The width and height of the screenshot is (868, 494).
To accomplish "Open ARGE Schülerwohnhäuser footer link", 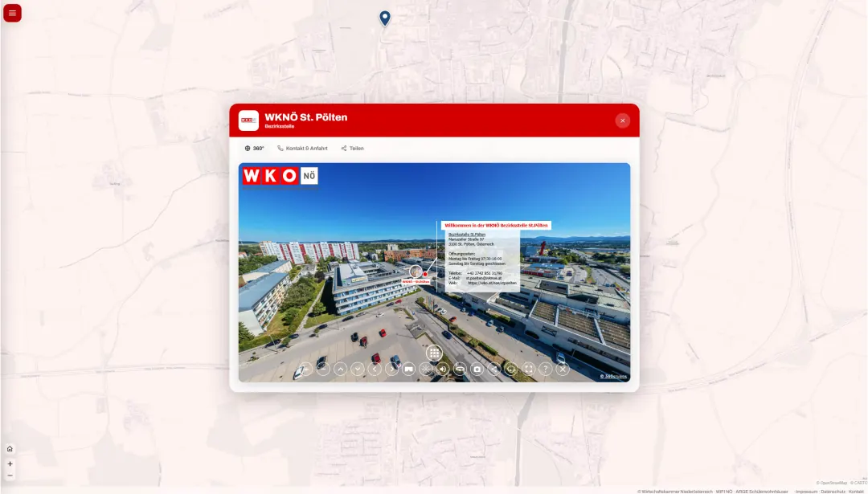I will coord(762,492).
